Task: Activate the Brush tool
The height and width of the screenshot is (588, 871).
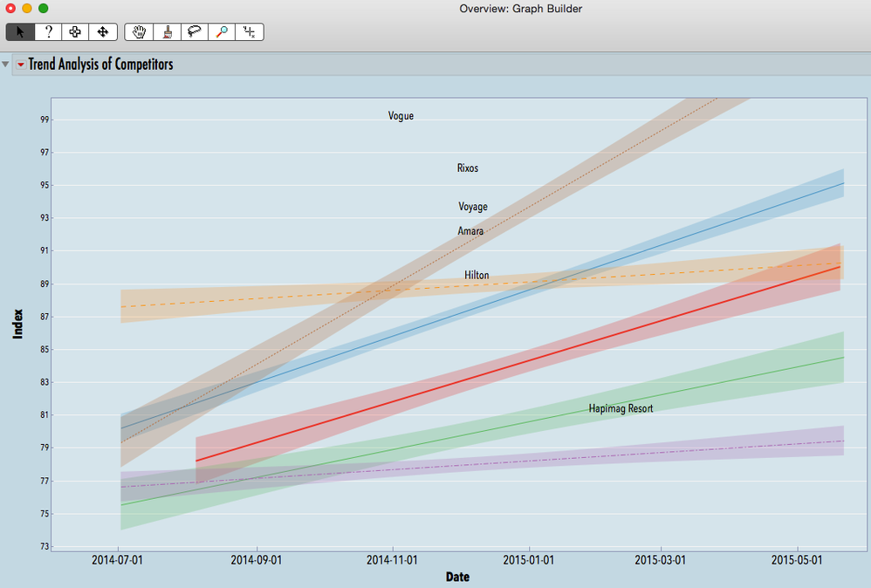Action: 167,32
